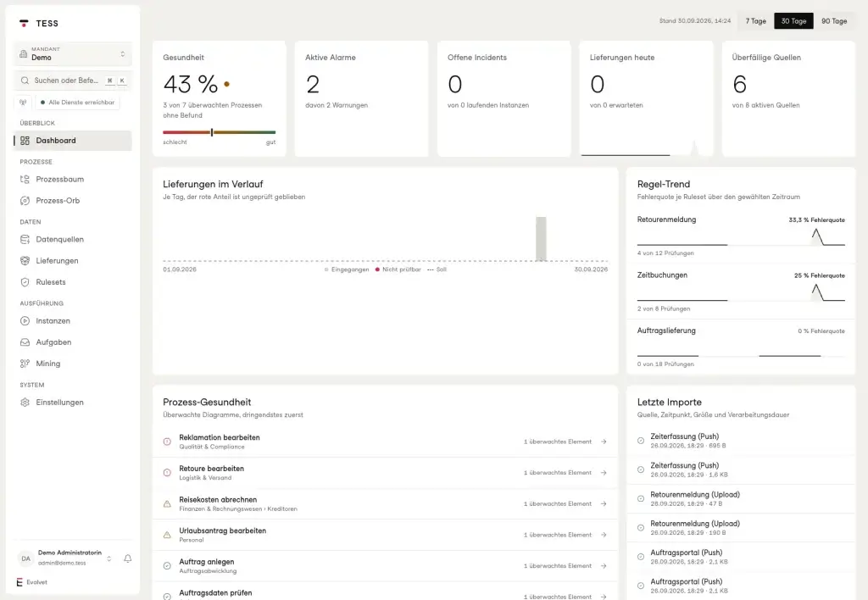Click the Aufgaben inbox icon
Viewport: 868px width, 600px height.
click(x=25, y=342)
